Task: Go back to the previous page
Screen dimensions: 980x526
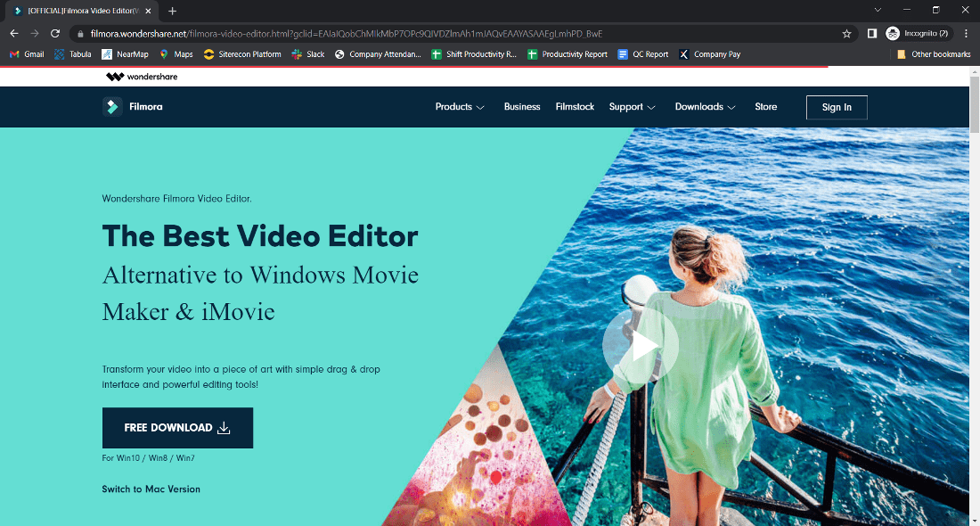Action: pos(13,34)
